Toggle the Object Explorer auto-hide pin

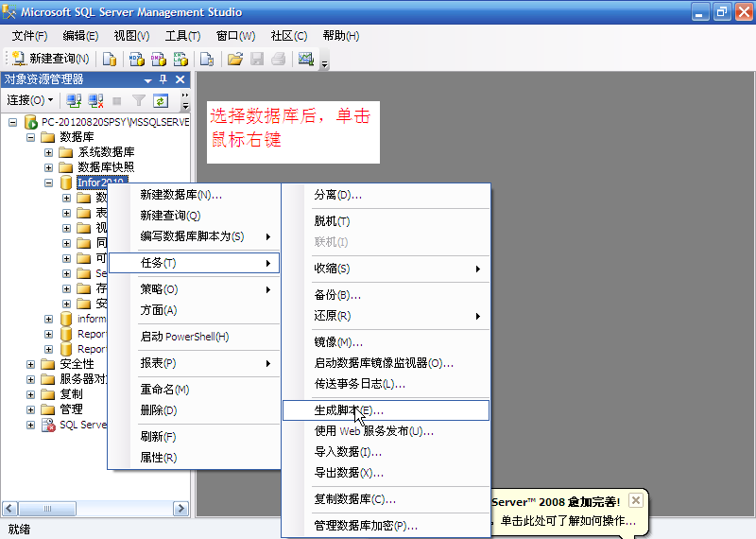click(x=163, y=79)
